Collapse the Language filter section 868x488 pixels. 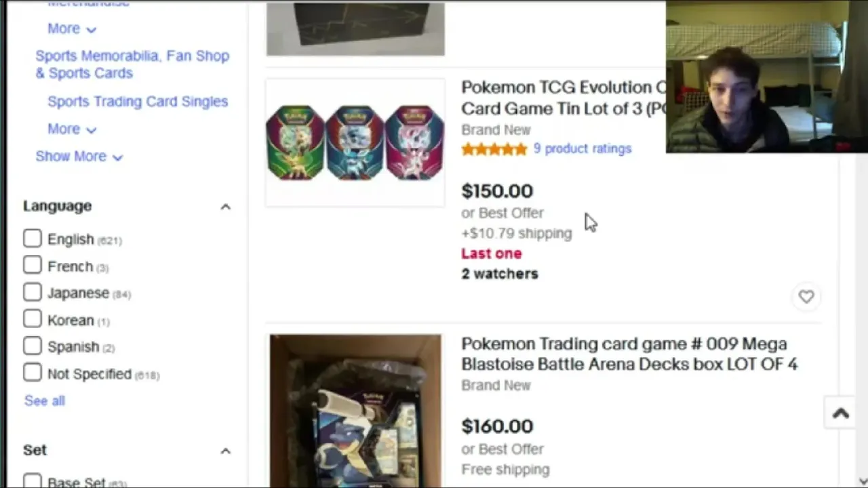225,207
